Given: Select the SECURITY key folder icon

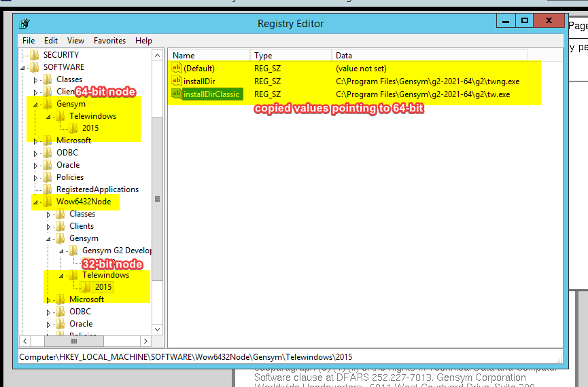Looking at the screenshot, I should pyautogui.click(x=35, y=55).
